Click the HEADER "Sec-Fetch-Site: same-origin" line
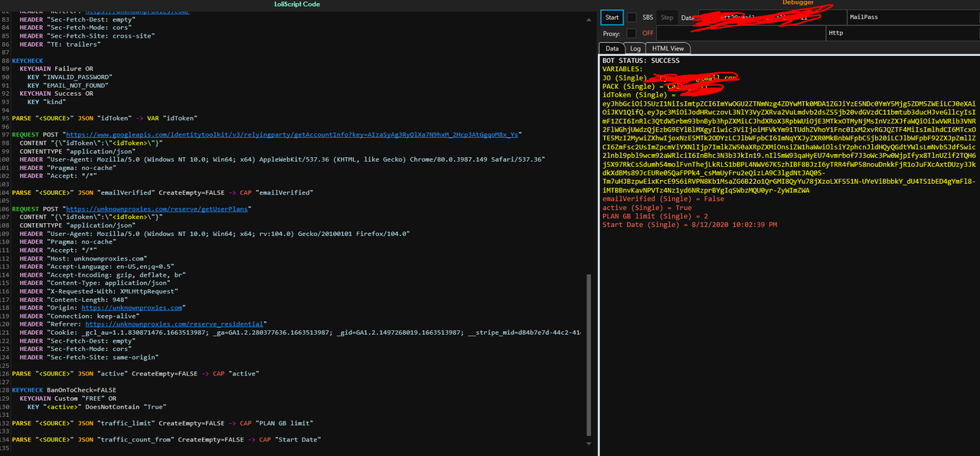Viewport: 980px width, 456px height. [x=89, y=357]
